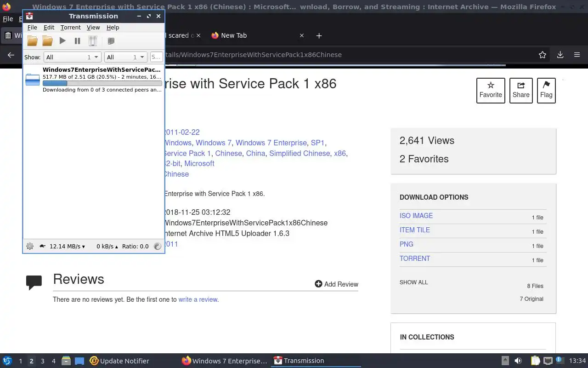This screenshot has height=368, width=588.
Task: Open Transmission Edit menu
Action: 49,28
